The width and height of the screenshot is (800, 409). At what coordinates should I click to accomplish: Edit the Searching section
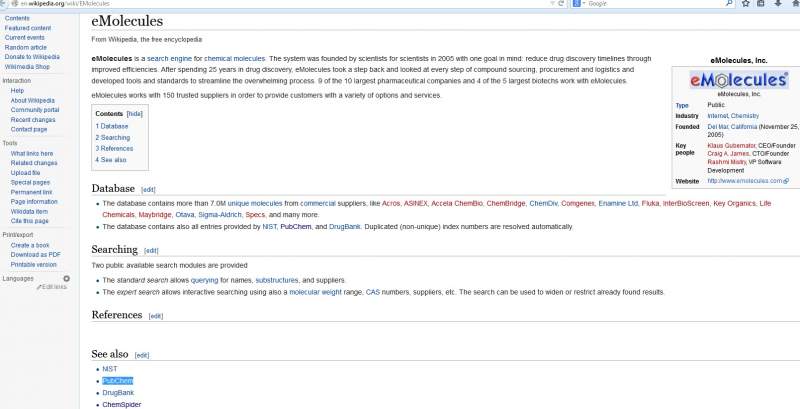[151, 250]
